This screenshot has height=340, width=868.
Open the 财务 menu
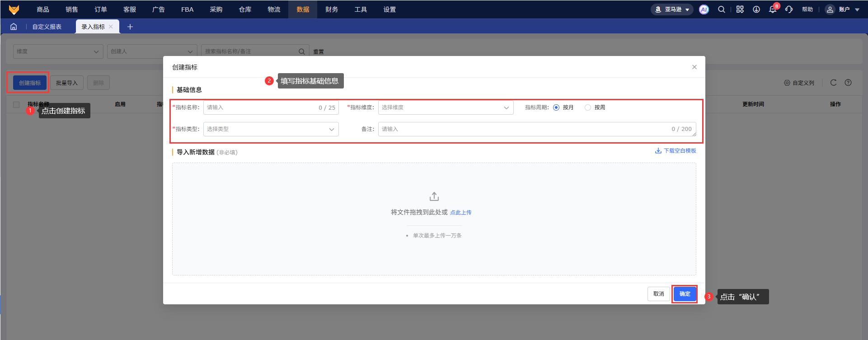[332, 9]
